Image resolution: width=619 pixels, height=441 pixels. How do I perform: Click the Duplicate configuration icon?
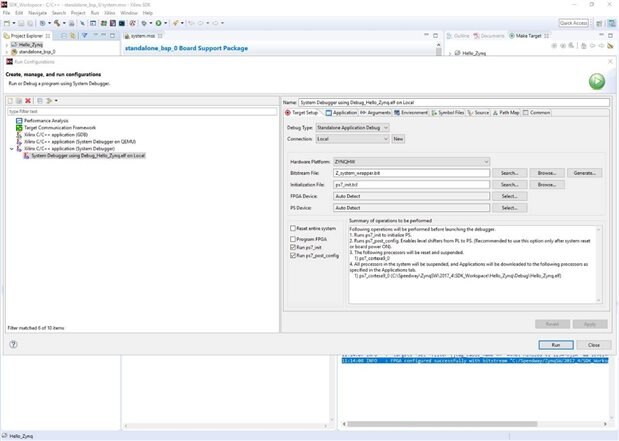(x=19, y=101)
